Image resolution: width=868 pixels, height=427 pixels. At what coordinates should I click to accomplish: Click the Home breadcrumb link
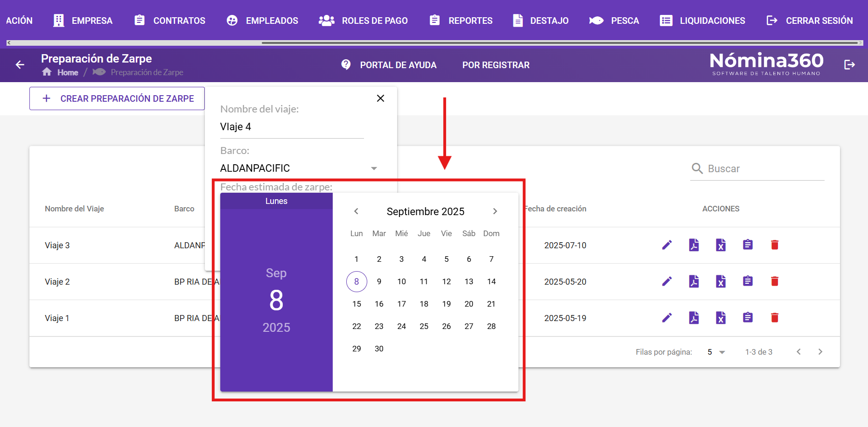click(x=68, y=72)
